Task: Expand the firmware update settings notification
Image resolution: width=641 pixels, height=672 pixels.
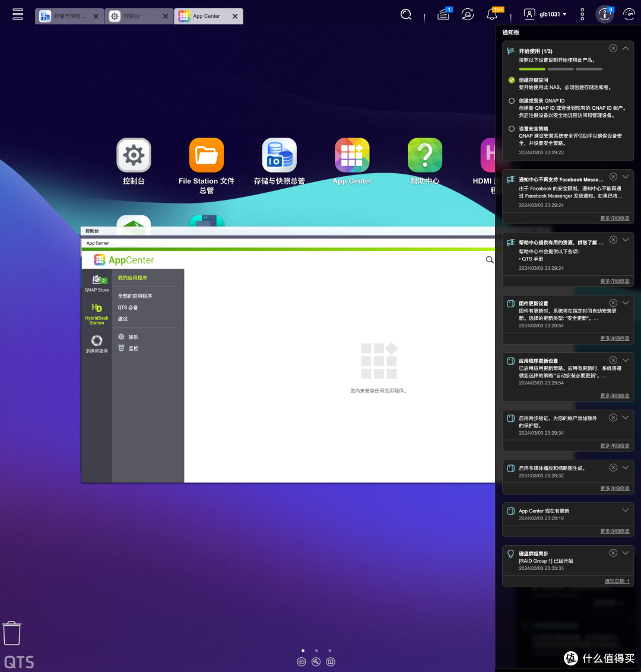Action: coord(626,303)
